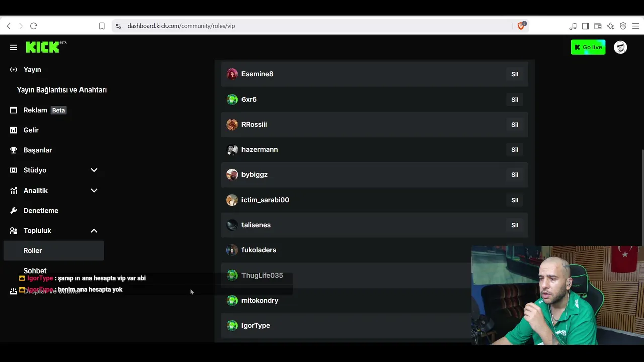Bookmark this page with the bookmark icon
The width and height of the screenshot is (644, 362).
click(x=102, y=26)
